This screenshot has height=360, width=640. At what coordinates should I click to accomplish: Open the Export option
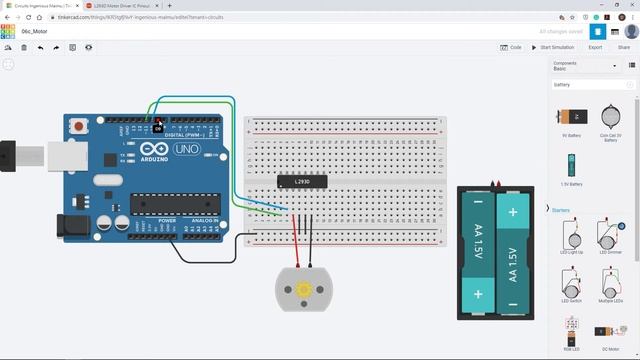[x=595, y=47]
